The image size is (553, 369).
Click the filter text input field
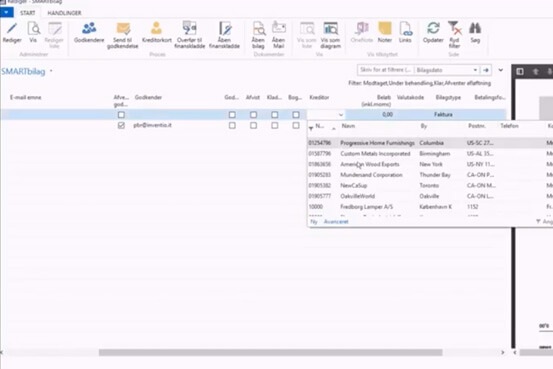385,70
